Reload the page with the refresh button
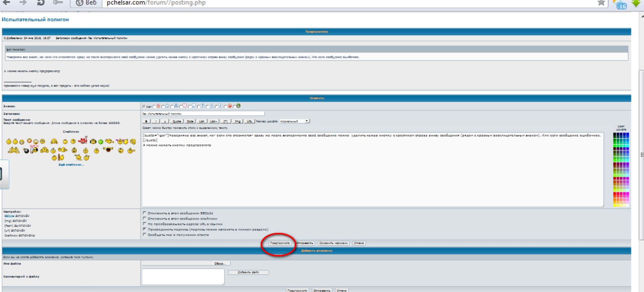 point(41,3)
